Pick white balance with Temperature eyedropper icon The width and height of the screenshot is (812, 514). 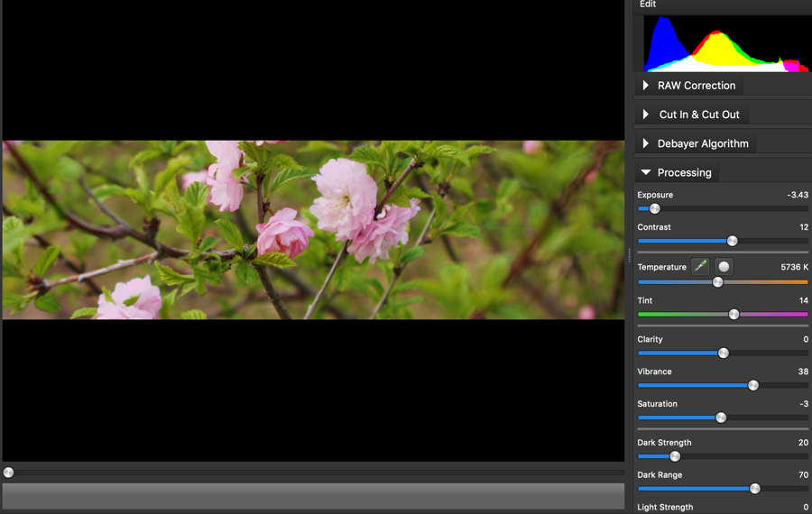pos(700,267)
